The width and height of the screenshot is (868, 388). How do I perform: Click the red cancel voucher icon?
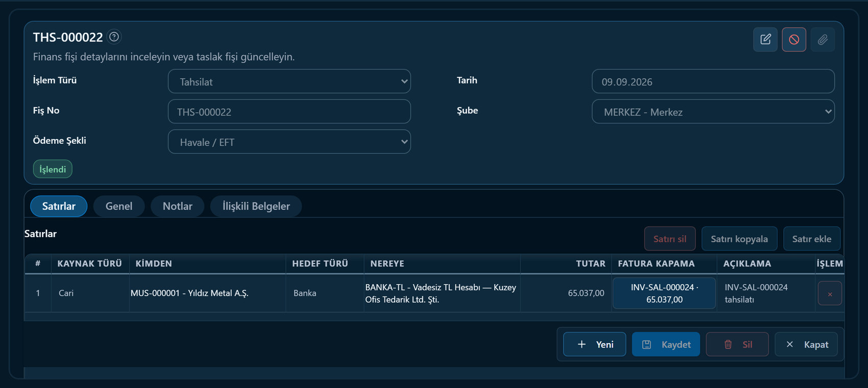coord(794,39)
